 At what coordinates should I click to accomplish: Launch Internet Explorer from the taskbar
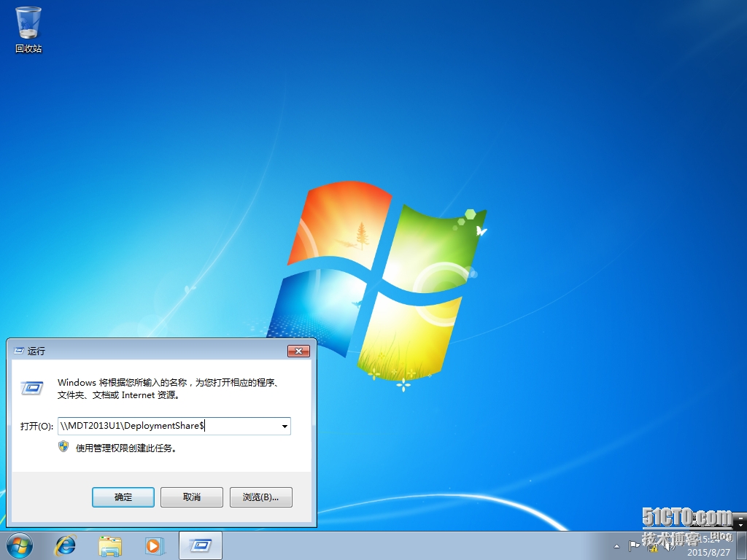click(65, 545)
